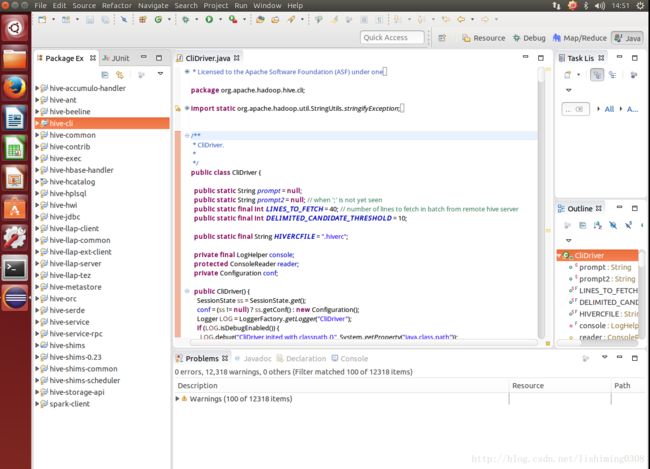
Task: Select hive-jdbc in Package Explorer
Action: 65,217
